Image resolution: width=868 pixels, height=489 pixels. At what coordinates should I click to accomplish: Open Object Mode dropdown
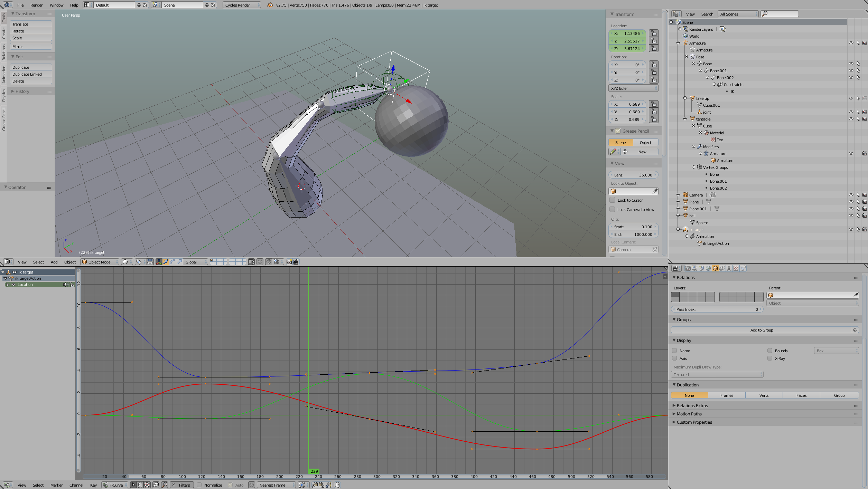pyautogui.click(x=100, y=262)
